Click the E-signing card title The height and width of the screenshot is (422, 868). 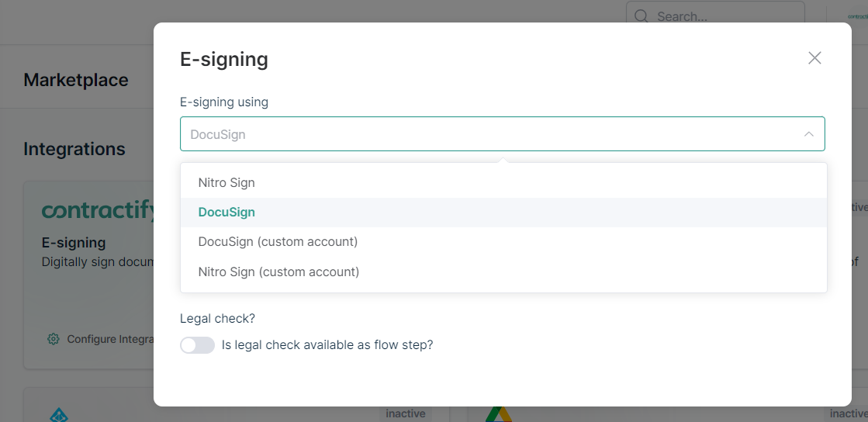[x=74, y=243]
